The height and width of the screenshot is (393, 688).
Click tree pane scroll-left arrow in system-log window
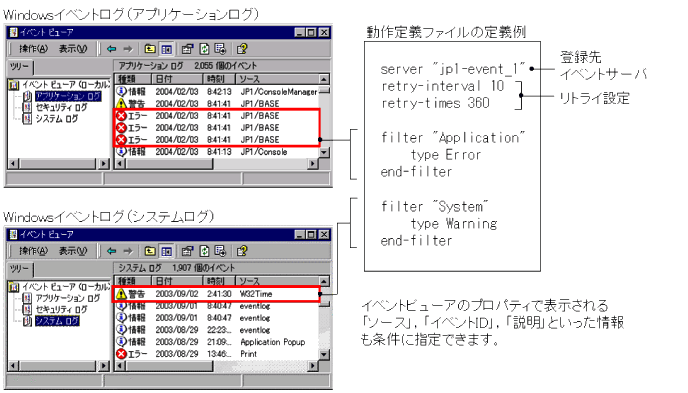click(13, 366)
